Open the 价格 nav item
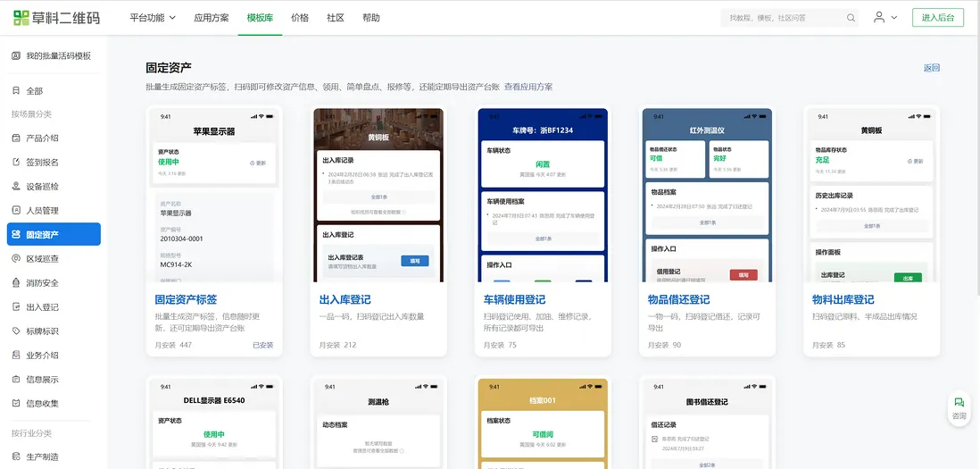980x469 pixels. point(300,18)
